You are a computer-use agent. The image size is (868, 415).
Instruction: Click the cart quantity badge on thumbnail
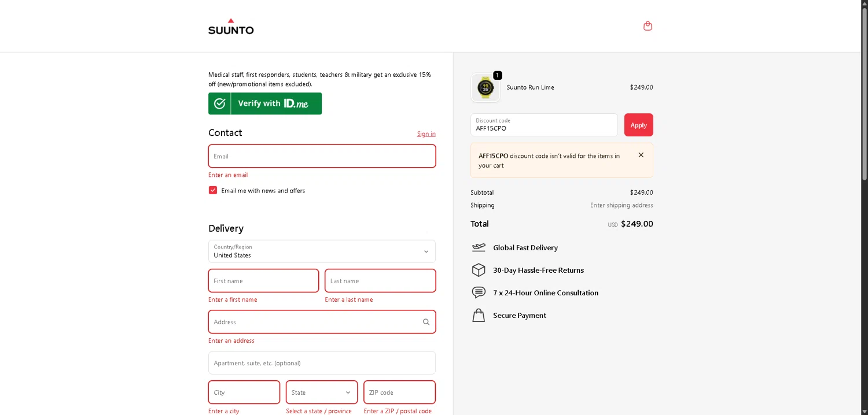(x=498, y=75)
